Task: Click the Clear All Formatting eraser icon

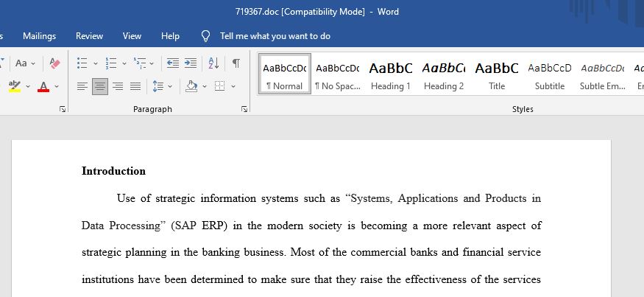Action: pos(54,63)
